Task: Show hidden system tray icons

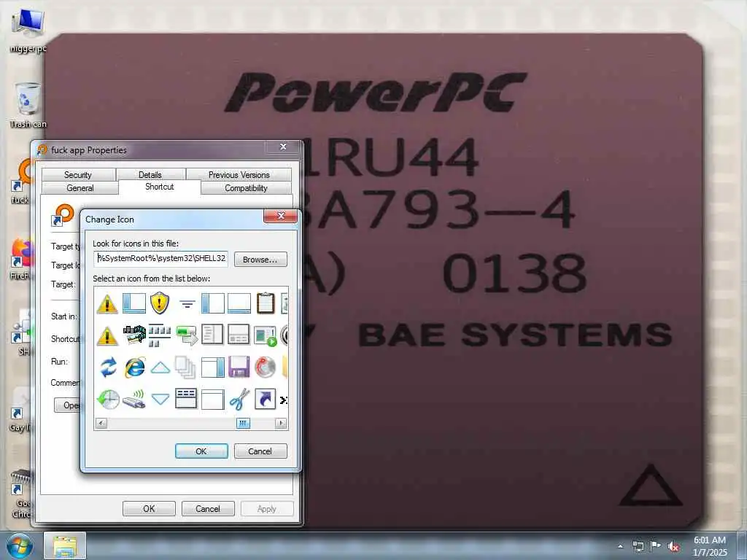Action: point(620,546)
